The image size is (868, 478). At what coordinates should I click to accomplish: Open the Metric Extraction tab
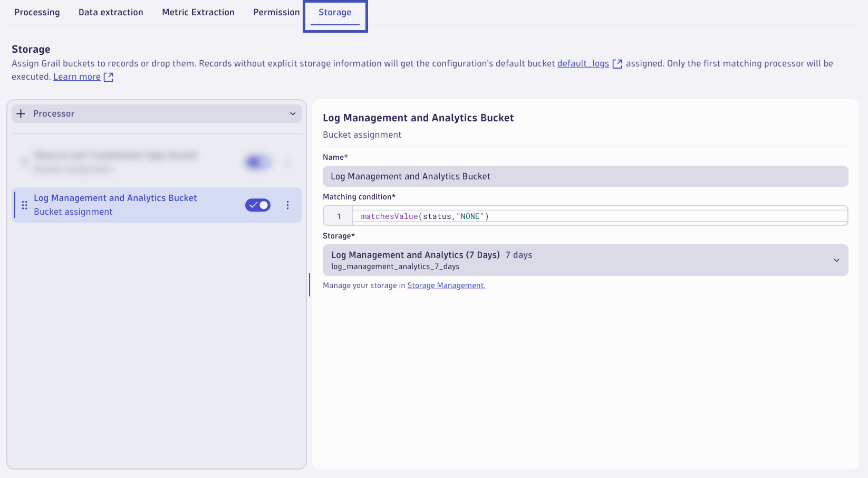tap(198, 12)
